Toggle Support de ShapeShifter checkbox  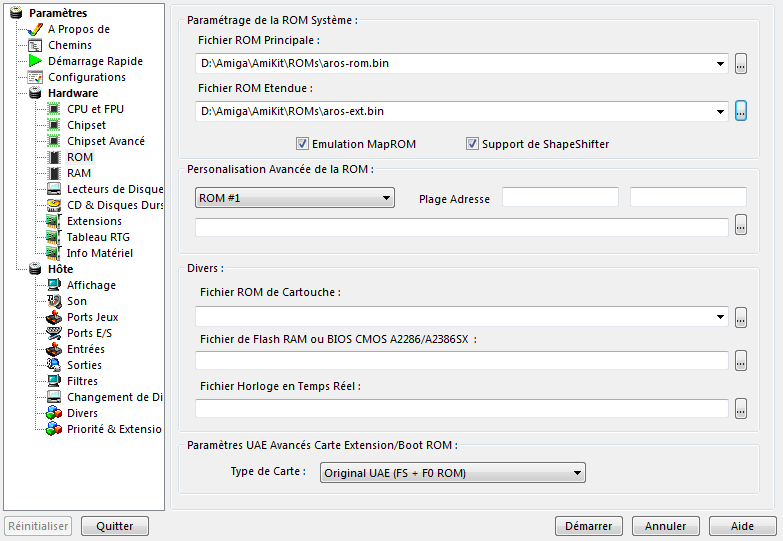[x=472, y=144]
